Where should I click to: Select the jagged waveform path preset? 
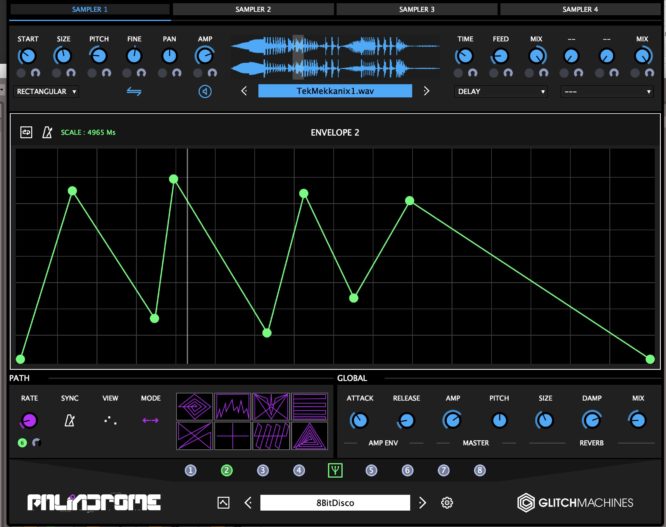pyautogui.click(x=232, y=407)
